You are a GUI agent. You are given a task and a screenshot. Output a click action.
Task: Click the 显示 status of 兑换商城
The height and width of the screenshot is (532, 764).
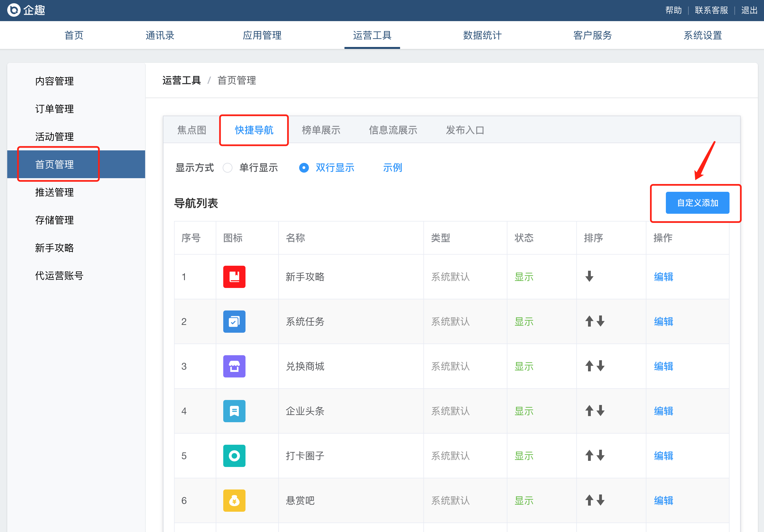(x=524, y=366)
